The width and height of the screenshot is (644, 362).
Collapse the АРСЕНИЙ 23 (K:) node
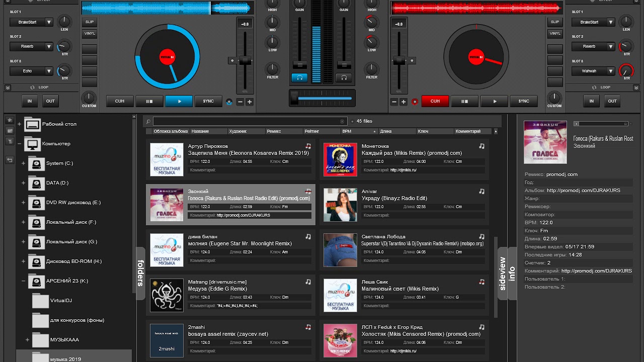pyautogui.click(x=23, y=281)
